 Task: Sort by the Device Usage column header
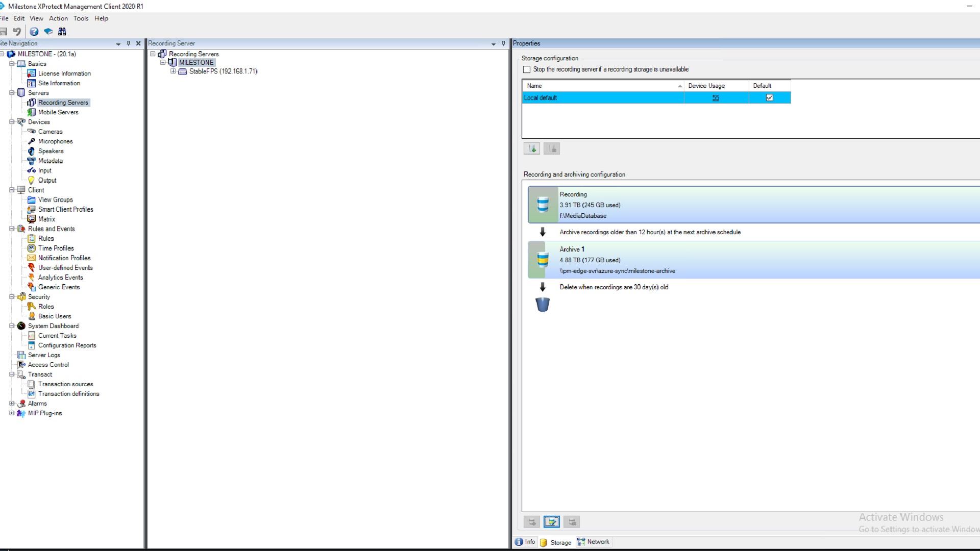717,86
